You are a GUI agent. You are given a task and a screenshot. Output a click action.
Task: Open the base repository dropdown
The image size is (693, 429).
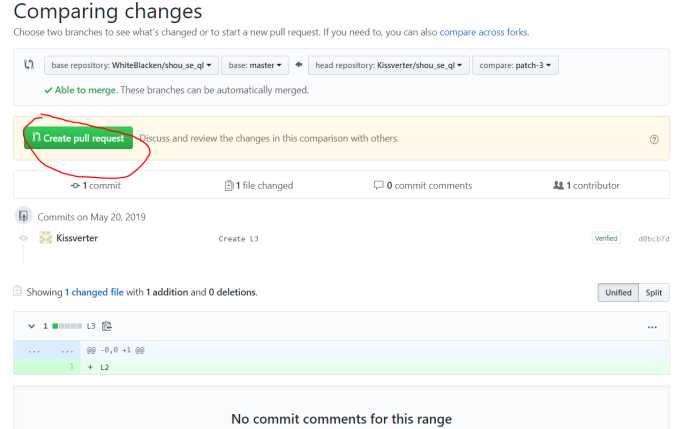[x=131, y=65]
